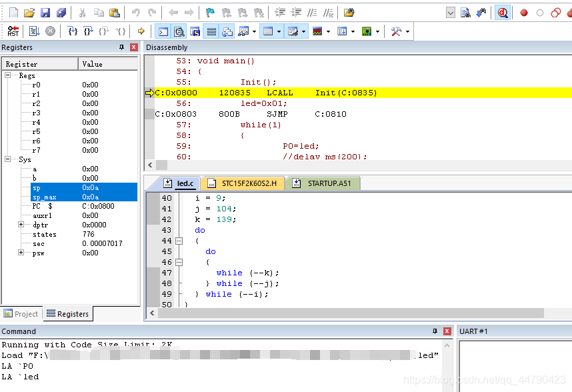Step into function icon
Viewport: 572px width, 392px height.
73,31
